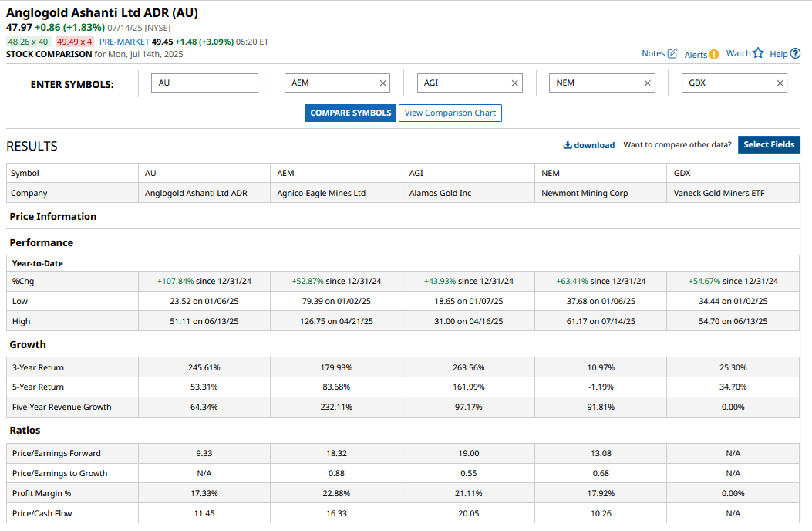Click Anglogold Ashanti Ltd ADR company cell
Viewport: 812px width, 531px height.
pyautogui.click(x=204, y=193)
